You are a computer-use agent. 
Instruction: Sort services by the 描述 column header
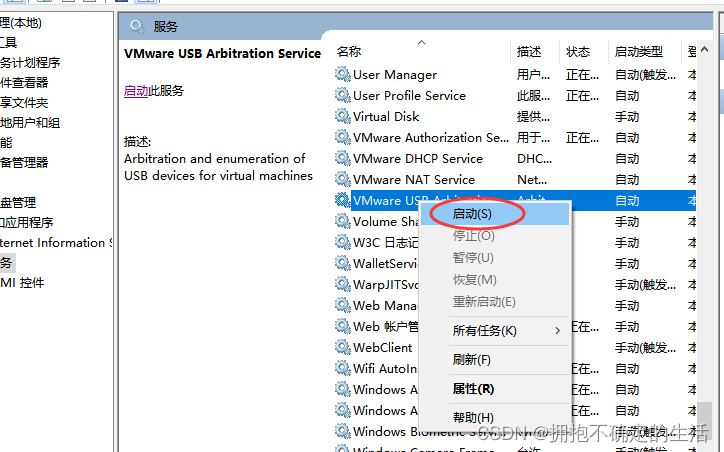(x=535, y=52)
